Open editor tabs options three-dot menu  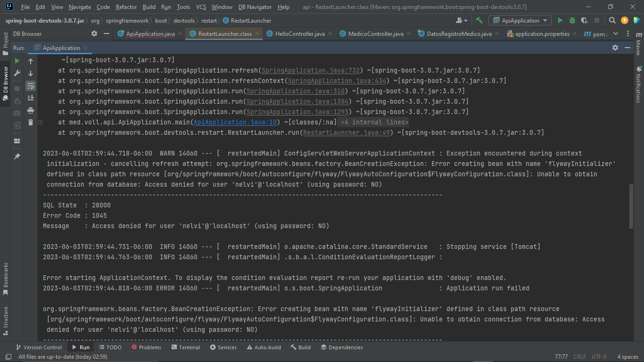tap(629, 34)
